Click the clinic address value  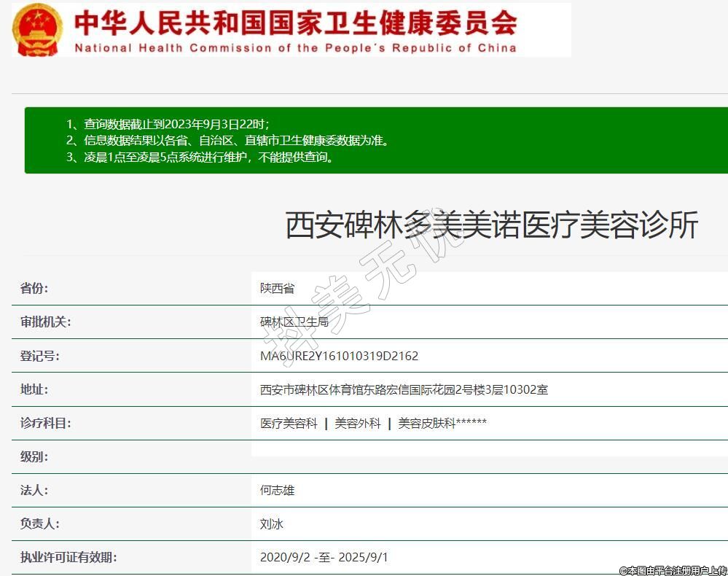point(404,389)
